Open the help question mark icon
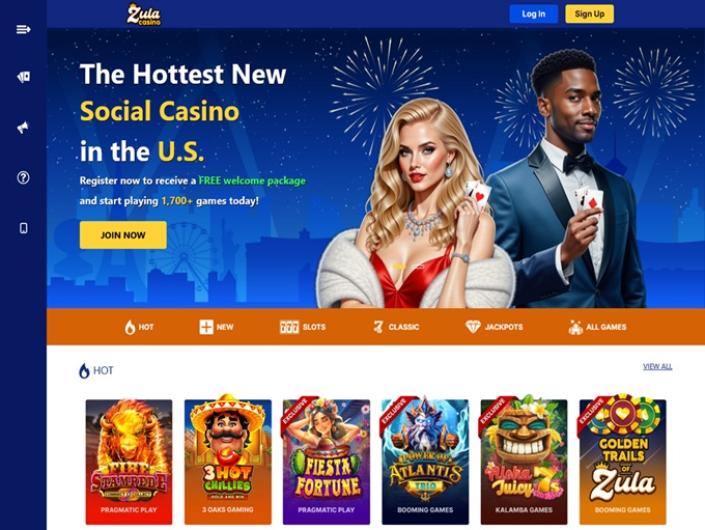705x530 pixels. click(x=23, y=178)
